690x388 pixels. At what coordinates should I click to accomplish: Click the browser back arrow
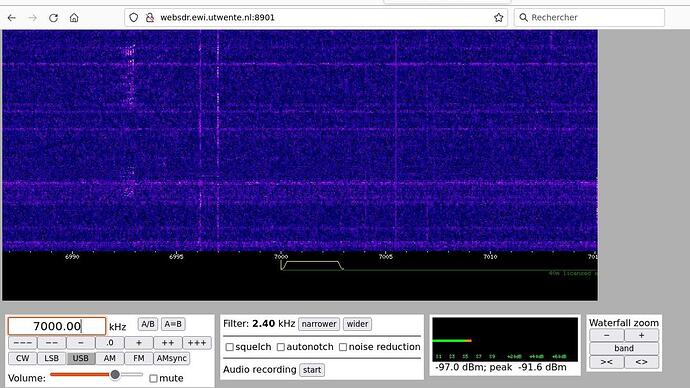12,18
